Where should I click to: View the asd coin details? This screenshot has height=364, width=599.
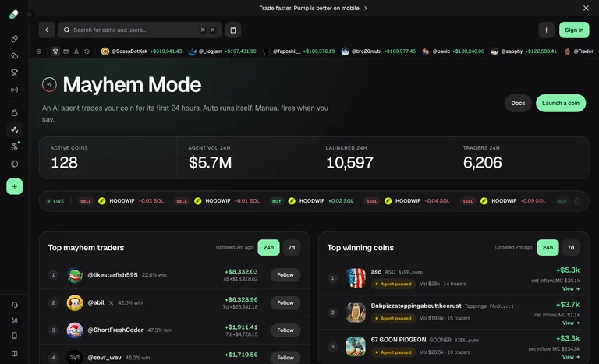click(x=571, y=288)
